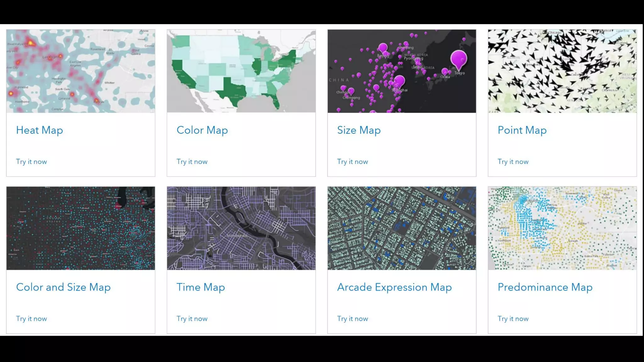Viewport: 644px width, 362px height.
Task: Click Try it now under Size Map
Action: pyautogui.click(x=353, y=162)
